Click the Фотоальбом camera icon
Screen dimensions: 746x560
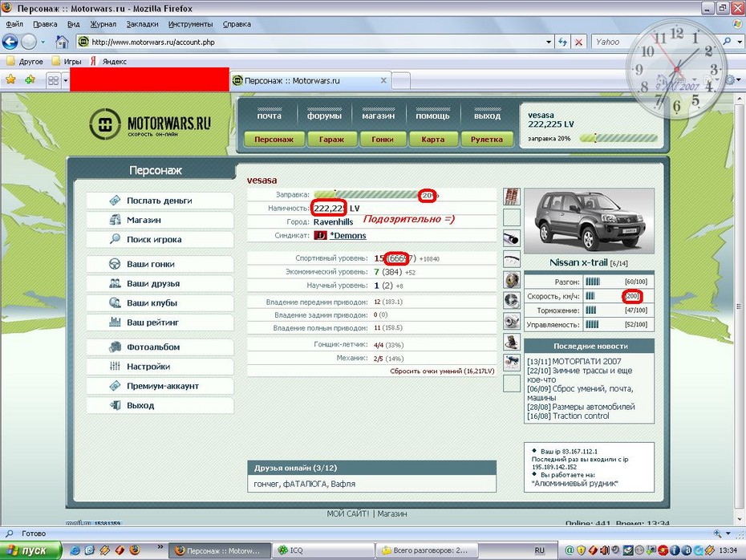[x=115, y=347]
